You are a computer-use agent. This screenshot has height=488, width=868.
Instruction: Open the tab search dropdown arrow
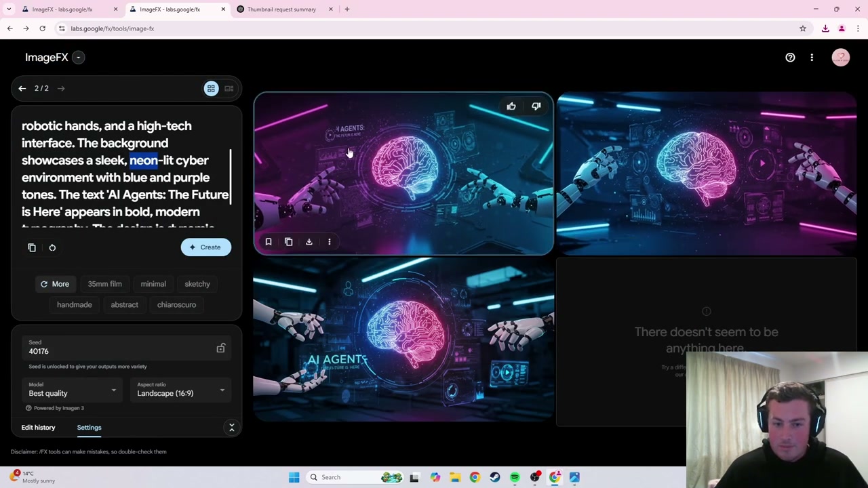[x=9, y=9]
